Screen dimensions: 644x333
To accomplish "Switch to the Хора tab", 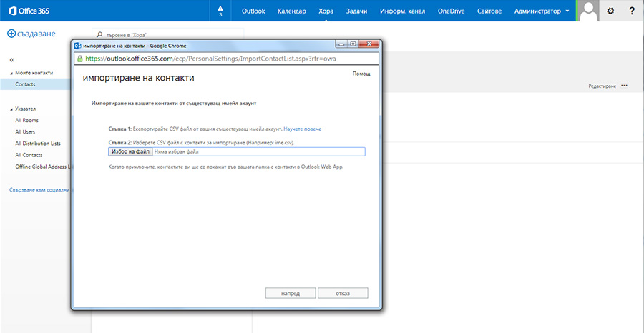I will 326,11.
